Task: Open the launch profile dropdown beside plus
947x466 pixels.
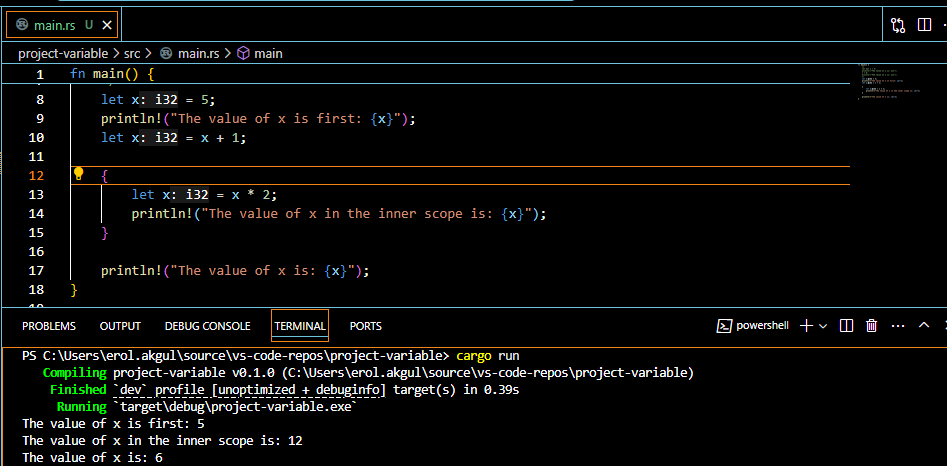Action: point(823,326)
